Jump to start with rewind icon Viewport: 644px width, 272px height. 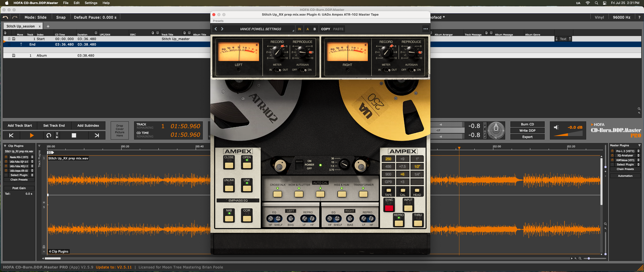11,135
